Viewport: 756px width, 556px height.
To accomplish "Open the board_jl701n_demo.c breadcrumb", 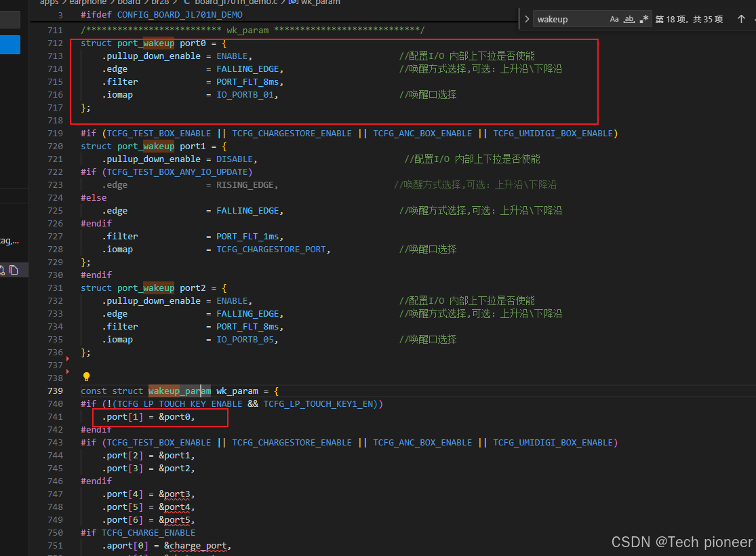I will pyautogui.click(x=236, y=3).
